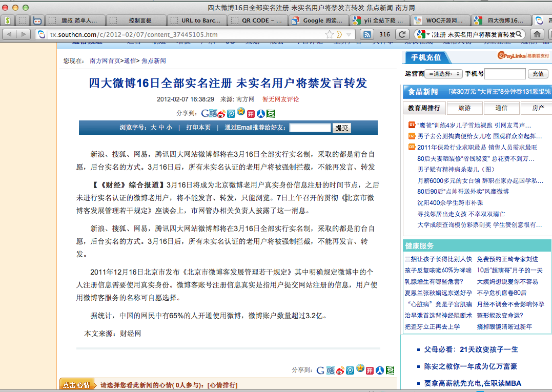The height and width of the screenshot is (392, 552).
Task: Share to Google in the row after the article
Action: click(320, 370)
